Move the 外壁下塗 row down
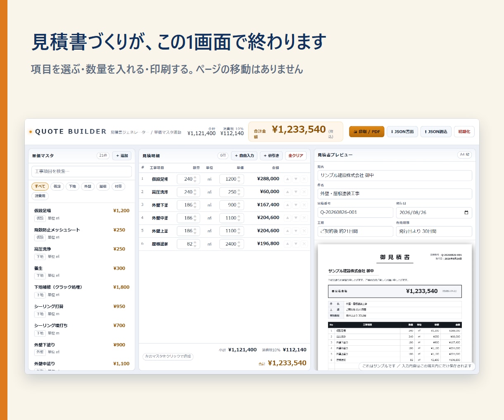The width and height of the screenshot is (504, 420). (296, 205)
